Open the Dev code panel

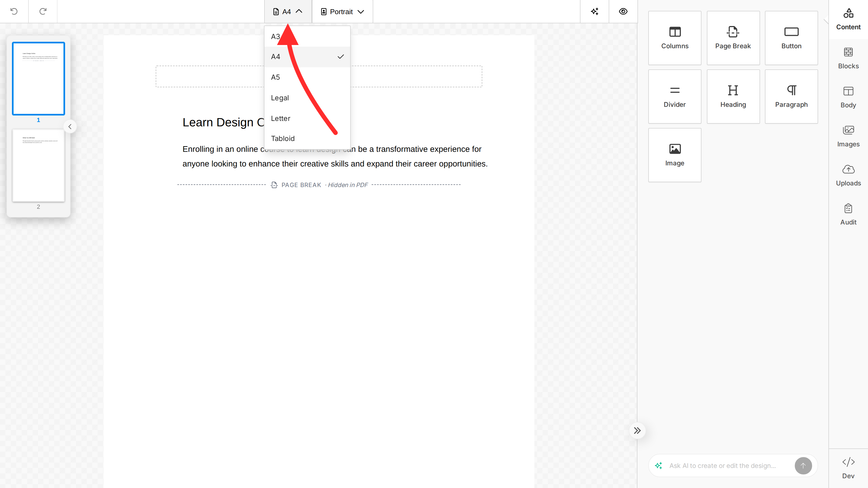click(848, 468)
